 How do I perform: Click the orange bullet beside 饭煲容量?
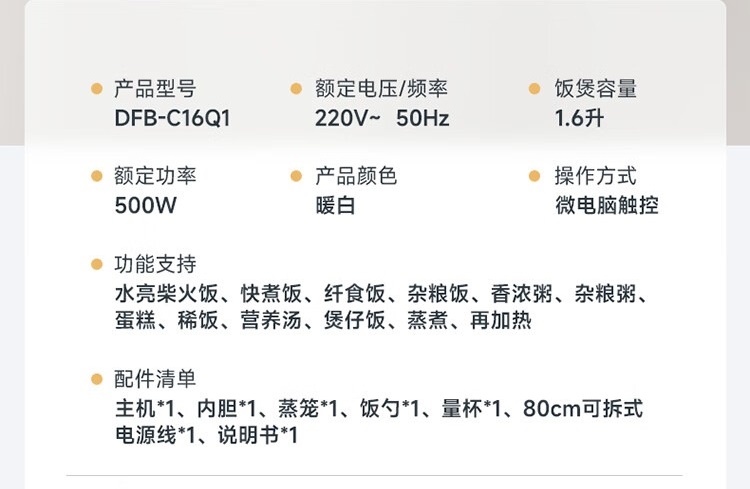tap(534, 89)
